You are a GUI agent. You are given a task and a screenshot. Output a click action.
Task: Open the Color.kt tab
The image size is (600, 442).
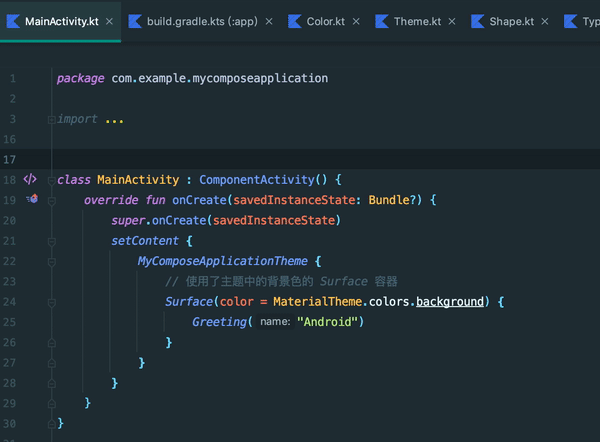point(325,21)
